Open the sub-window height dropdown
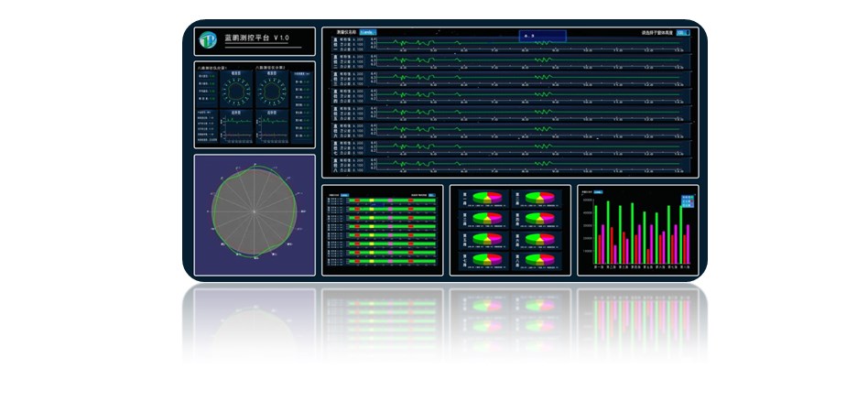This screenshot has width=868, height=401. click(x=682, y=32)
